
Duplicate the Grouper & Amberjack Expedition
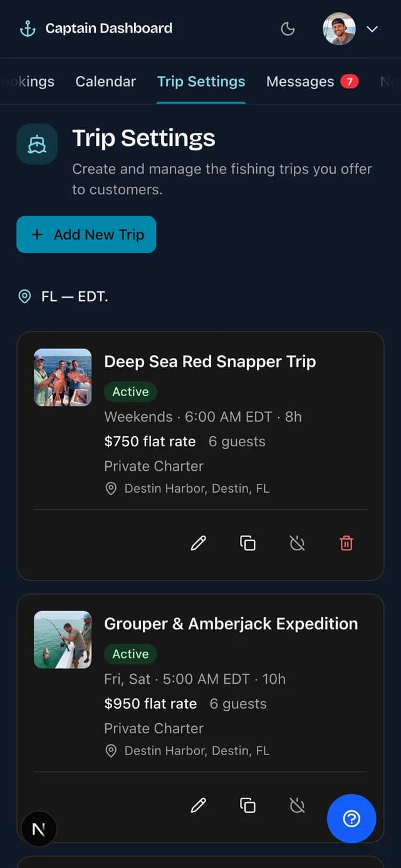pos(247,805)
